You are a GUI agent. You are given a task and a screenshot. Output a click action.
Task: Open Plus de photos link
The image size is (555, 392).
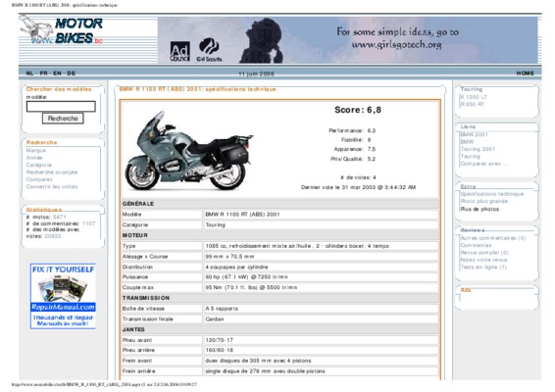tap(479, 209)
